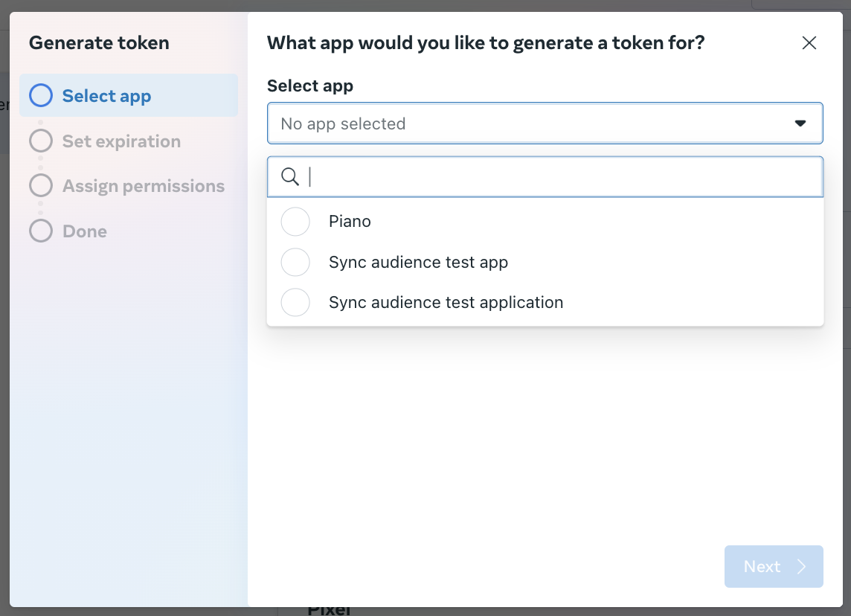Click the Select app step circle
The image size is (851, 616).
point(41,95)
